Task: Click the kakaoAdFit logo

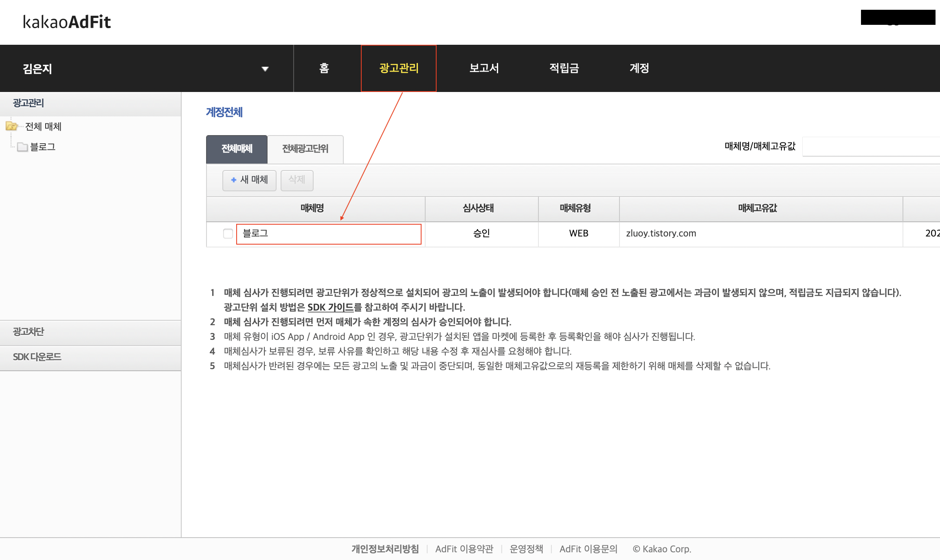Action: tap(67, 22)
